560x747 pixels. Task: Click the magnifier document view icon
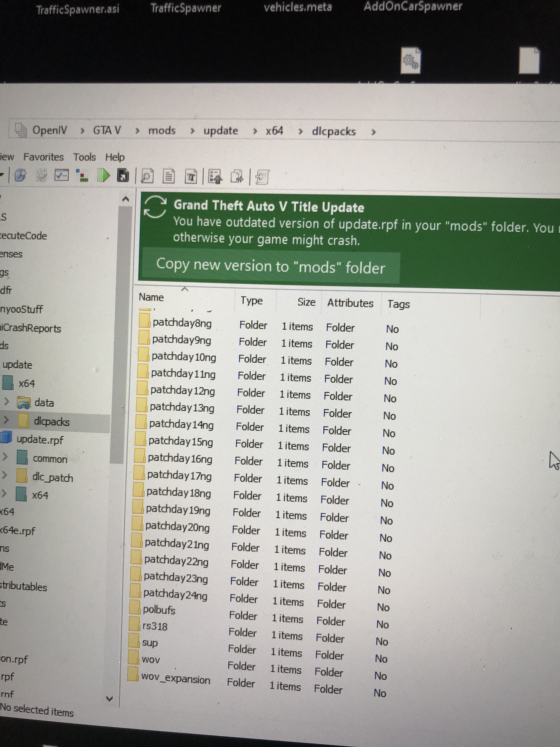point(147,176)
